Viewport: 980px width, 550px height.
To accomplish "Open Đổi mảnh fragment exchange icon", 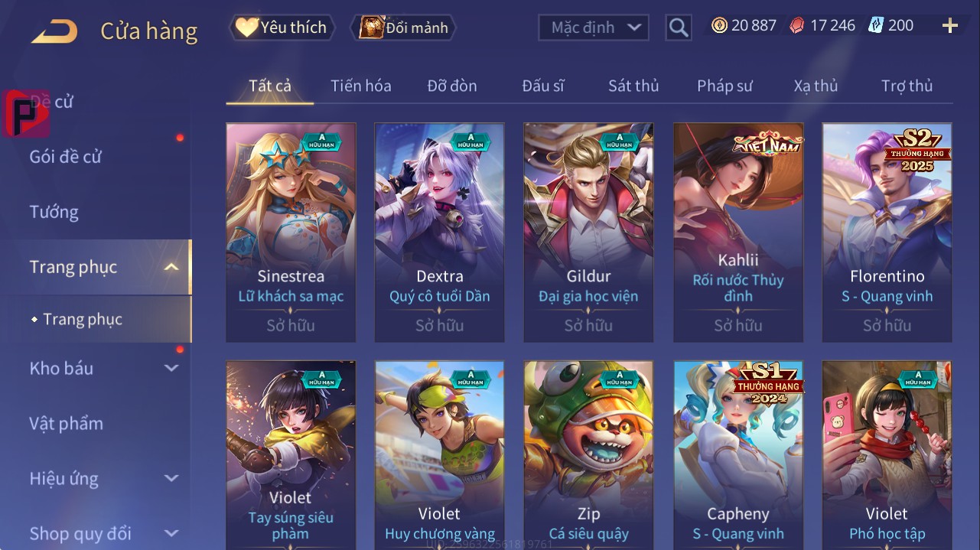I will 402,28.
